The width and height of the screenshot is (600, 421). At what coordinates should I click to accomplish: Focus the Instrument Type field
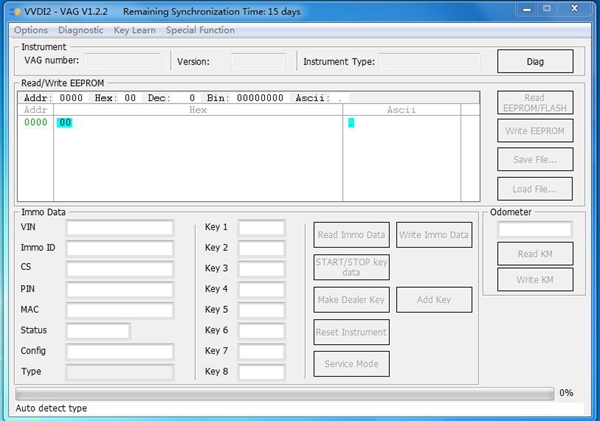click(x=429, y=61)
